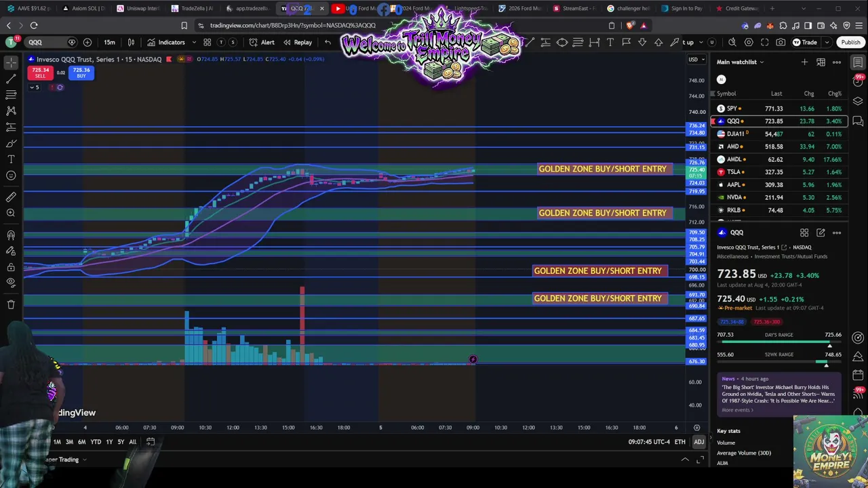This screenshot has height=488, width=868.
Task: Select the crosshair cursor tool
Action: pyautogui.click(x=11, y=62)
